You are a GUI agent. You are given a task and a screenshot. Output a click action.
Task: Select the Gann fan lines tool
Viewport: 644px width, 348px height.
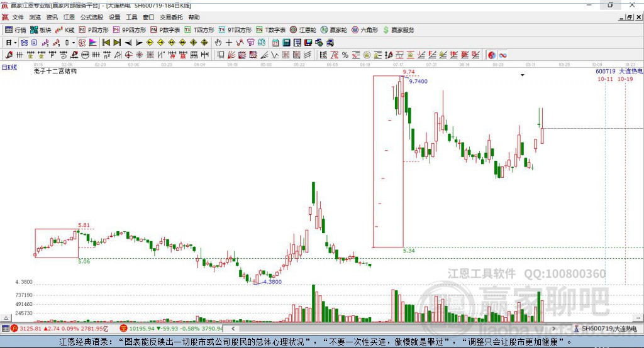231,55
